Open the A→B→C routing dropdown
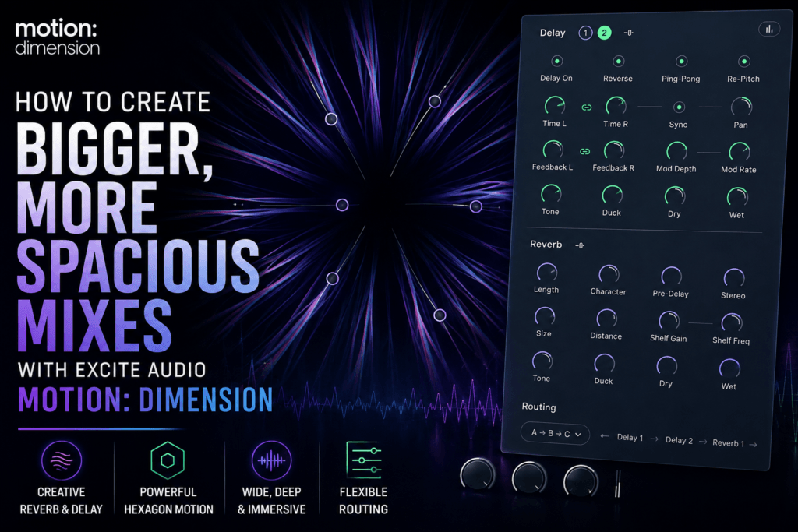Viewport: 798px width, 532px height. (555, 434)
